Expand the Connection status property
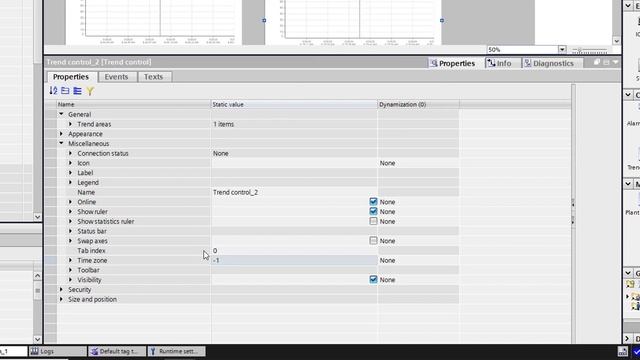The height and width of the screenshot is (360, 640). coord(70,153)
